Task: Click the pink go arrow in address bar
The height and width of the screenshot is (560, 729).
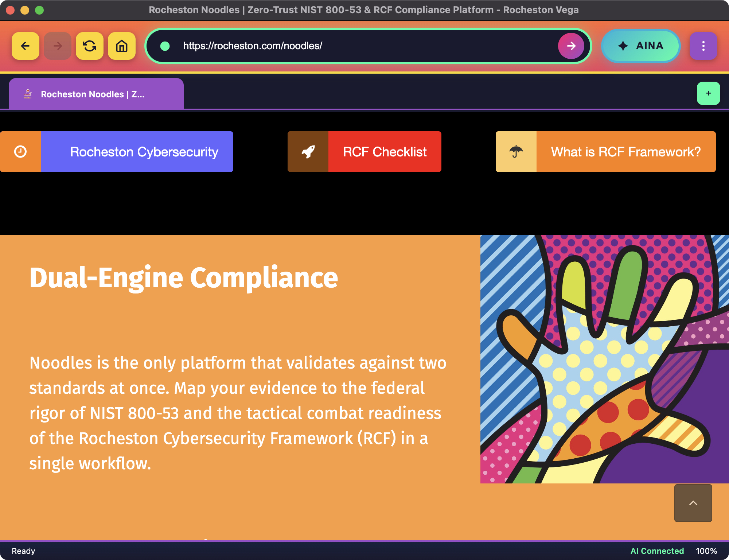Action: point(571,46)
